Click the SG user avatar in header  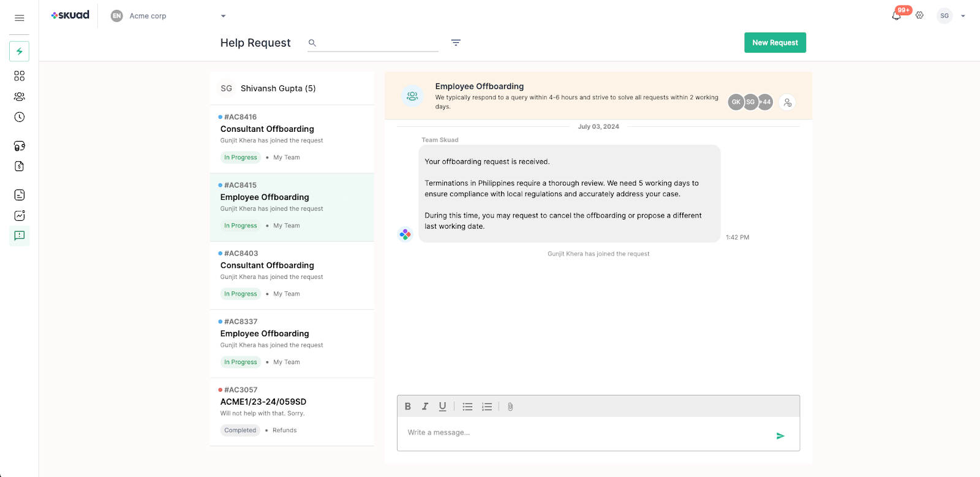click(x=944, y=16)
